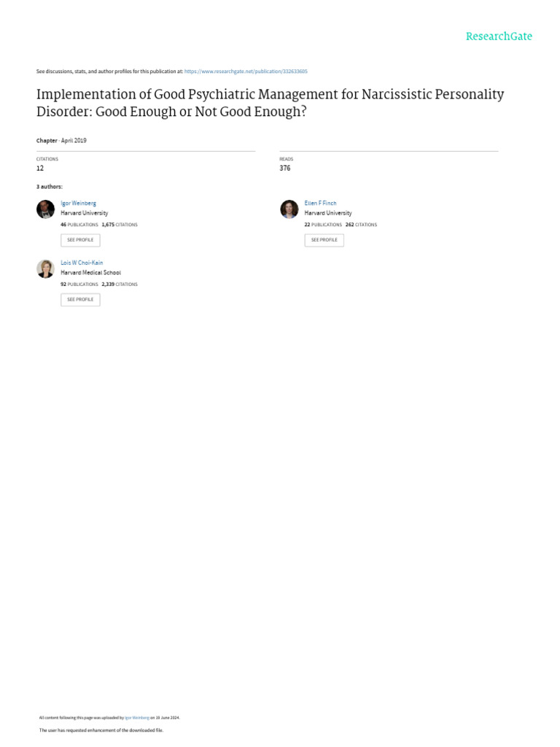The height and width of the screenshot is (747, 560).
Task: Click Lois W Choi-Kain's profile photo
Action: click(x=46, y=268)
